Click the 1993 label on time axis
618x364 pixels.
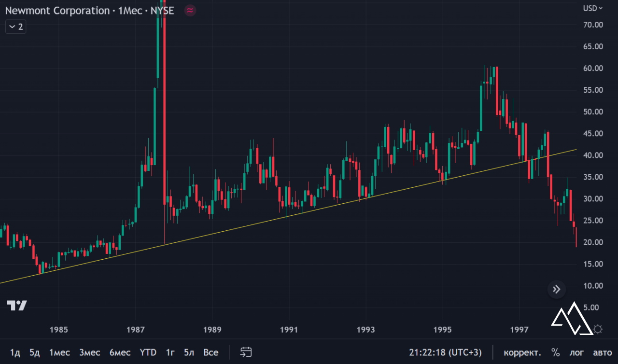(x=365, y=330)
